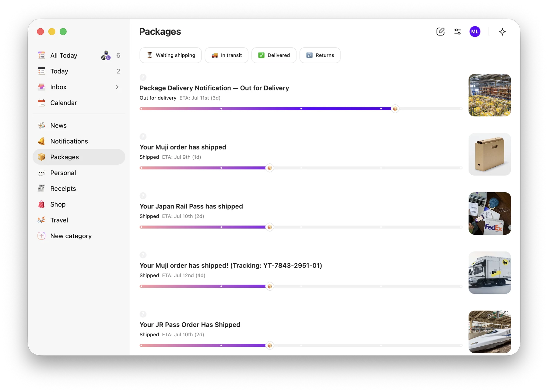Click progress bar of JR Pass Order shipment
Screen dimensions: 548x392
[301, 345]
